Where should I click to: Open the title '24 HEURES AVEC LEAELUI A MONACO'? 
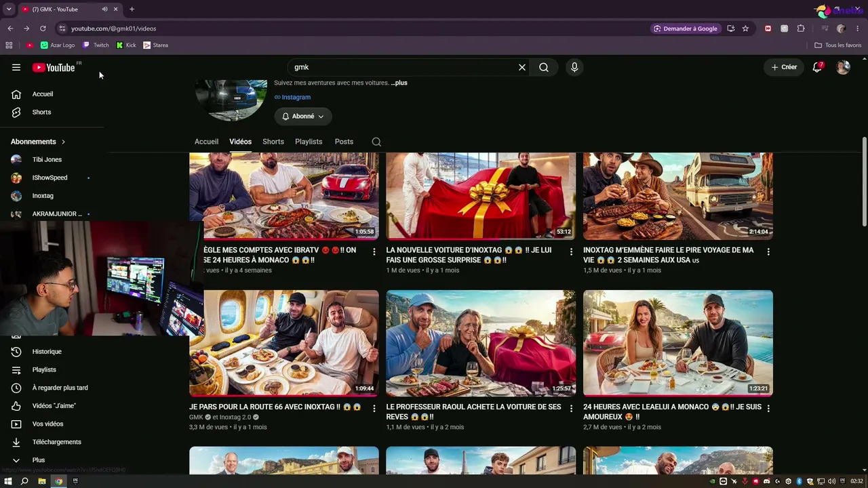(x=673, y=412)
